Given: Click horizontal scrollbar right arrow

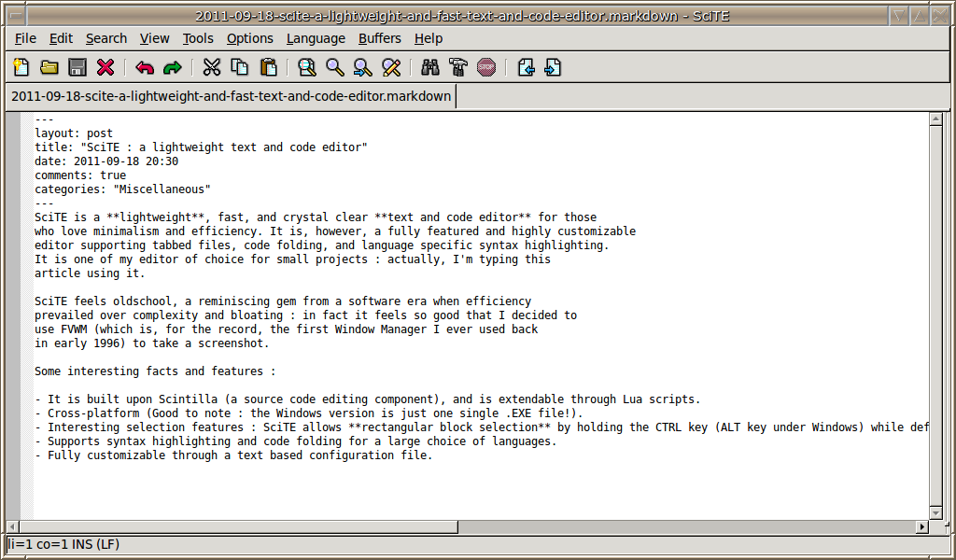Looking at the screenshot, I should point(921,526).
